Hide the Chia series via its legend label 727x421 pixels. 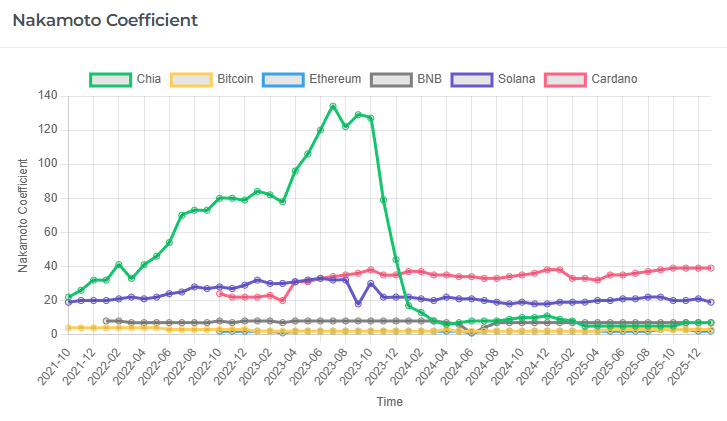coord(150,79)
